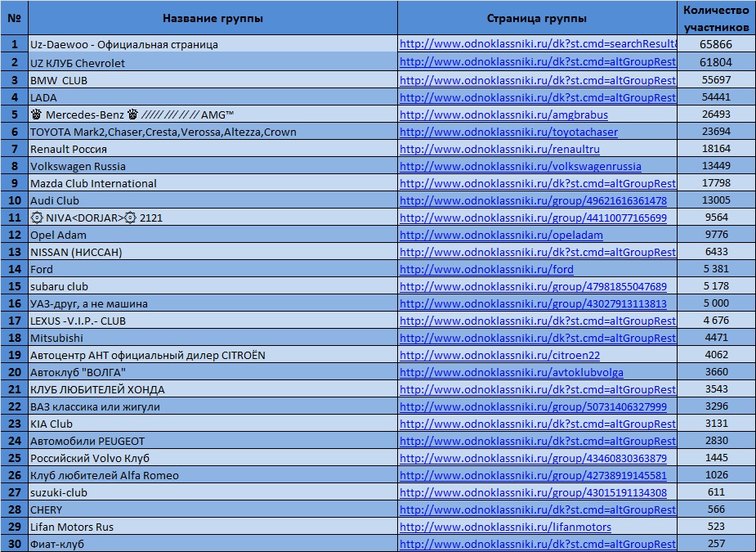Open link group/47981855047689
756x552 pixels.
coord(533,286)
